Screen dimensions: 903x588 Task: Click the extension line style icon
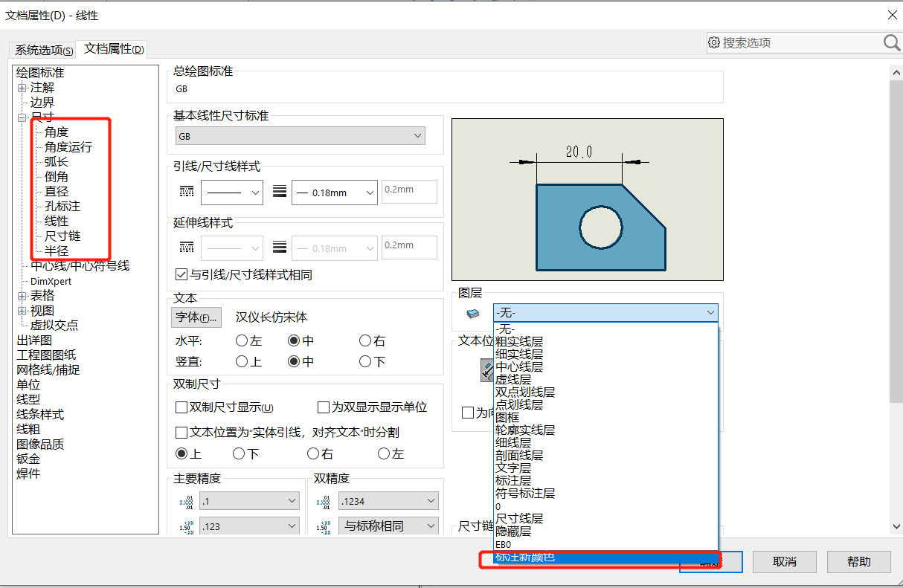tap(187, 248)
